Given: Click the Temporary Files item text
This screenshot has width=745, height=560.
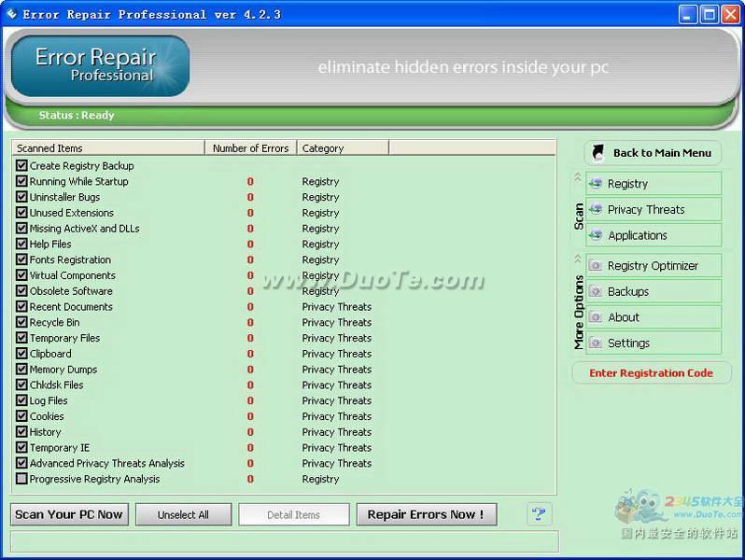Looking at the screenshot, I should pyautogui.click(x=64, y=338).
